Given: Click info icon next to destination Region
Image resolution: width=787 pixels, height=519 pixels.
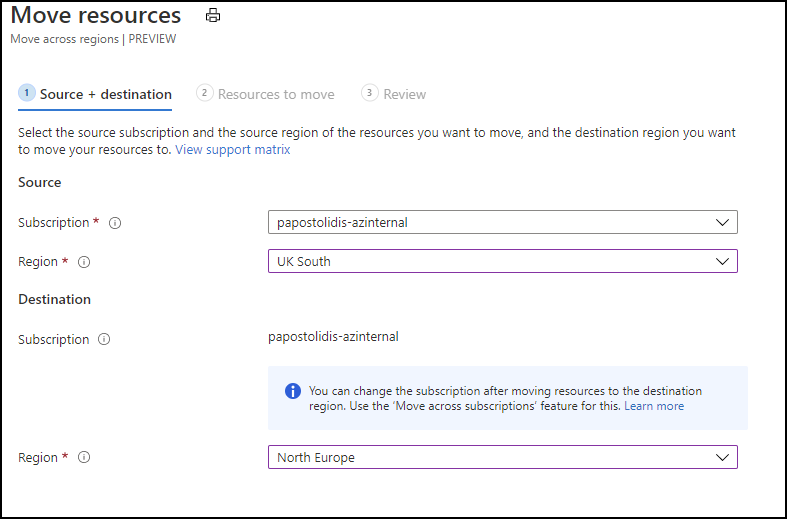Looking at the screenshot, I should coord(84,458).
